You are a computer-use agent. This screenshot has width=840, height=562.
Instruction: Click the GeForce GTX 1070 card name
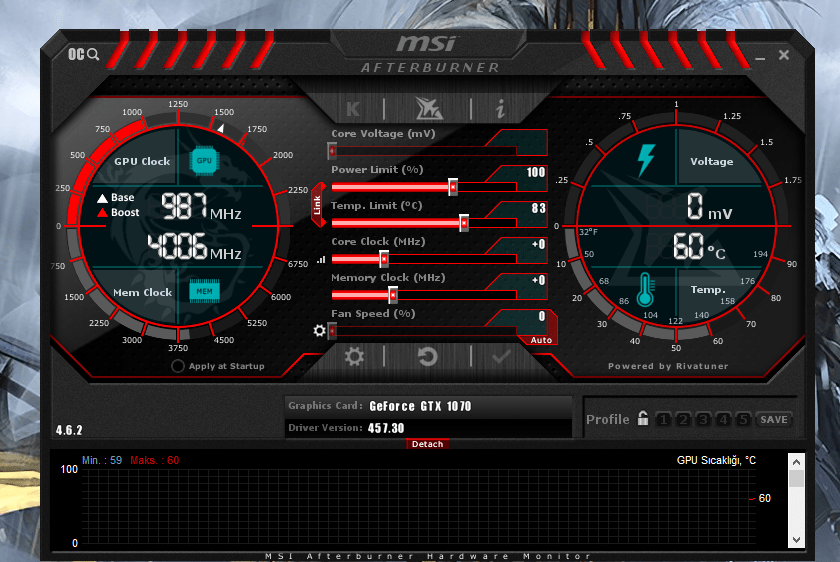click(420, 406)
